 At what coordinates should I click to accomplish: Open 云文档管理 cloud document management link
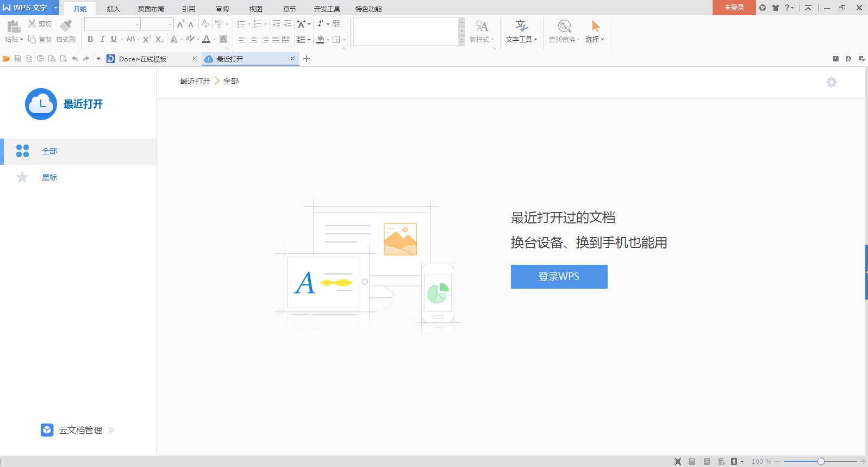80,430
